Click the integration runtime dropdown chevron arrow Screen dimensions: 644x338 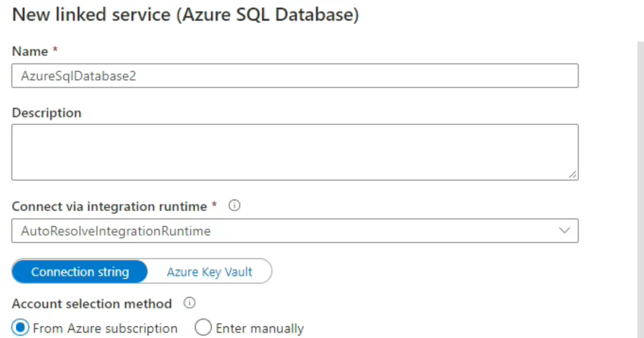coord(564,231)
